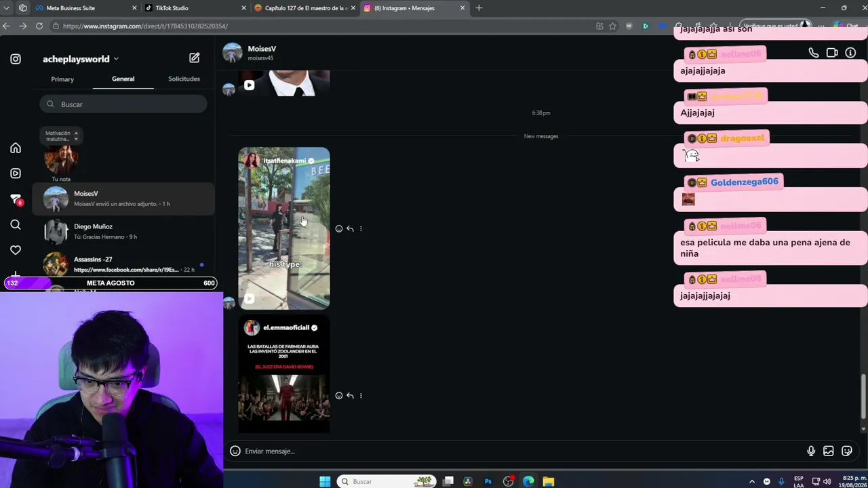Viewport: 868px width, 488px height.
Task: Open conversation information icon
Action: 850,53
